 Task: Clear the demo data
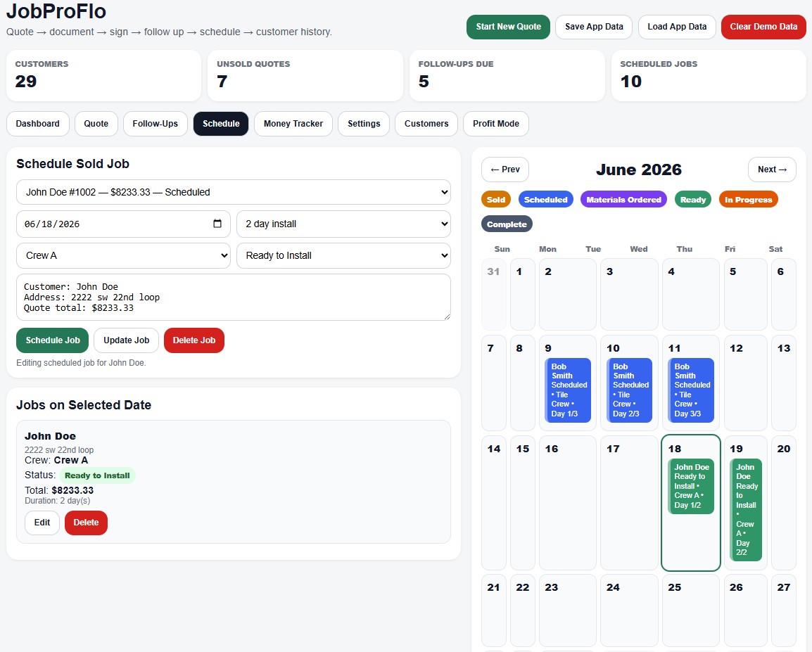pos(763,27)
